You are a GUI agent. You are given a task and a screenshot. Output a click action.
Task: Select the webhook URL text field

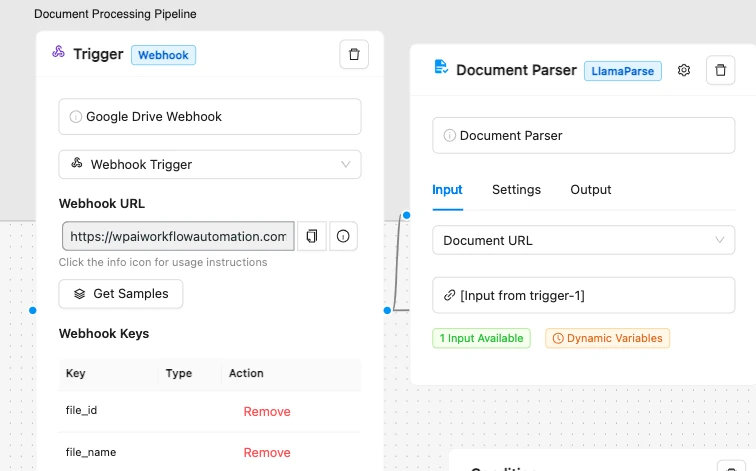point(178,236)
